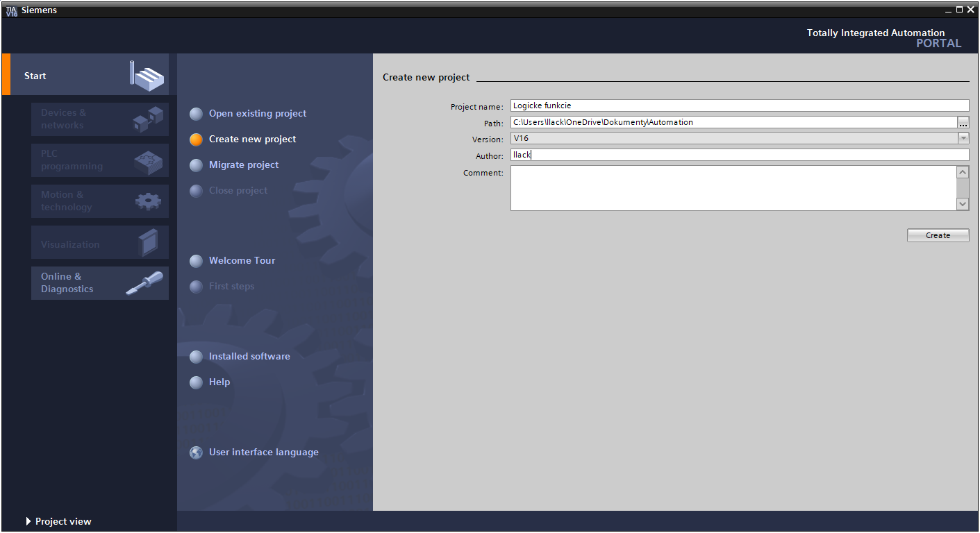Select the orange Create new project bullet

click(x=197, y=139)
